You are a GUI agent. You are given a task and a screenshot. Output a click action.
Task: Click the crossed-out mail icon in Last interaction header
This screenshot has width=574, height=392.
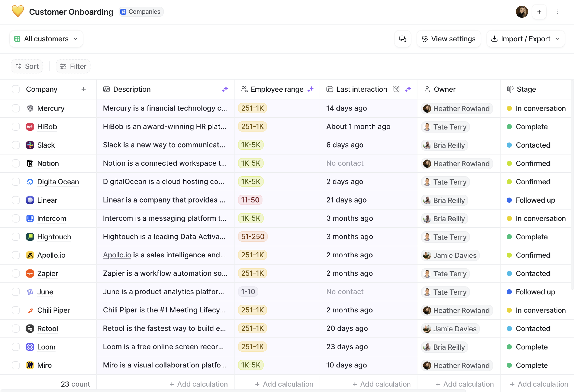click(x=396, y=89)
